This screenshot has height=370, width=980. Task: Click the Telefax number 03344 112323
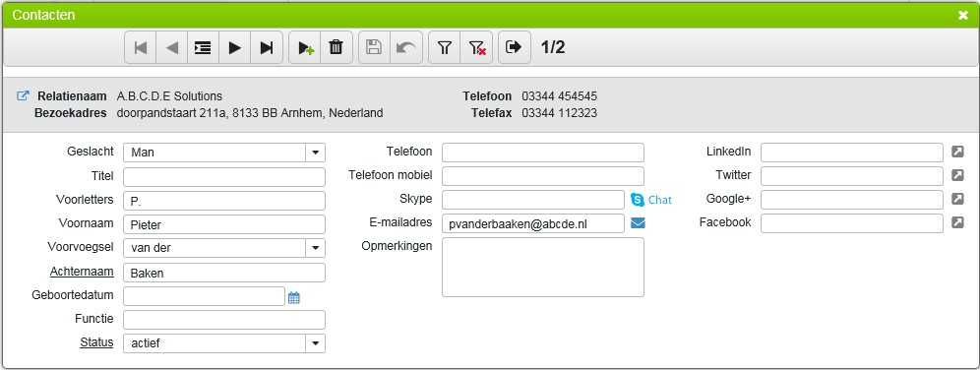[x=560, y=113]
